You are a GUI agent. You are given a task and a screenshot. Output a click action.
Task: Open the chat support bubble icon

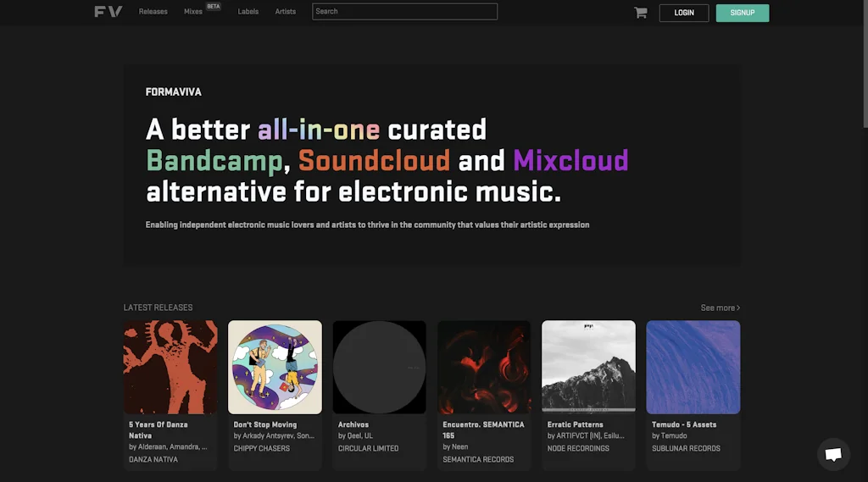click(x=832, y=455)
